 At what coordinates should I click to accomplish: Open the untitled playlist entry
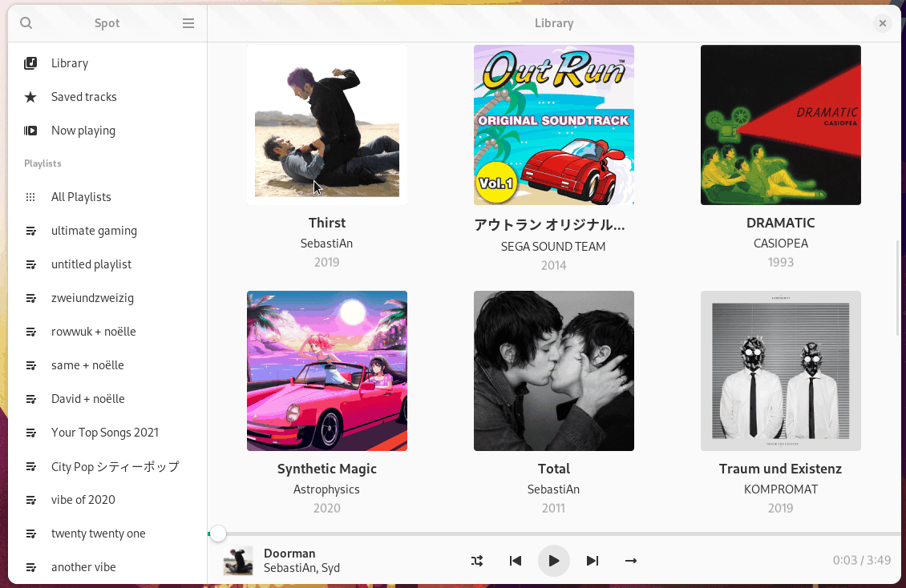(107, 264)
